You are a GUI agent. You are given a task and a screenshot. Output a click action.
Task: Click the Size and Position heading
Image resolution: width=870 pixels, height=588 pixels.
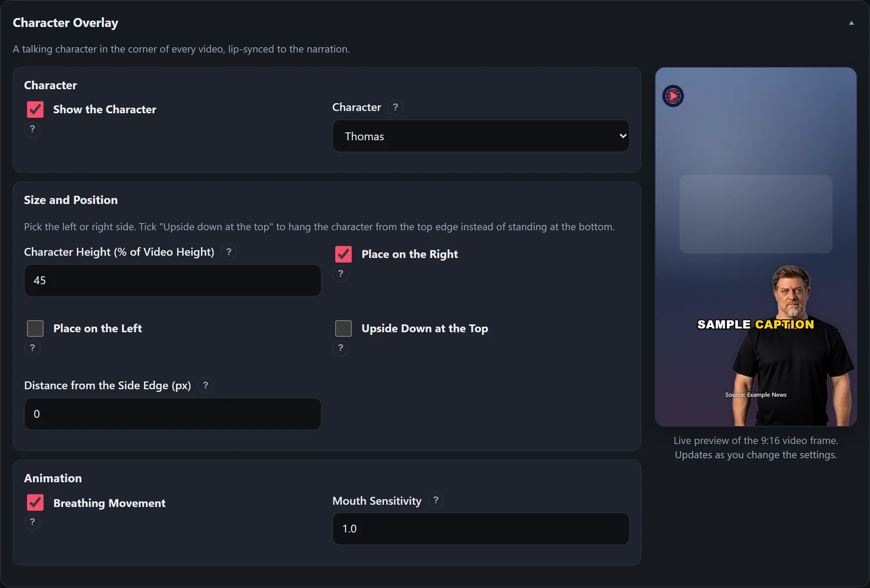(71, 200)
